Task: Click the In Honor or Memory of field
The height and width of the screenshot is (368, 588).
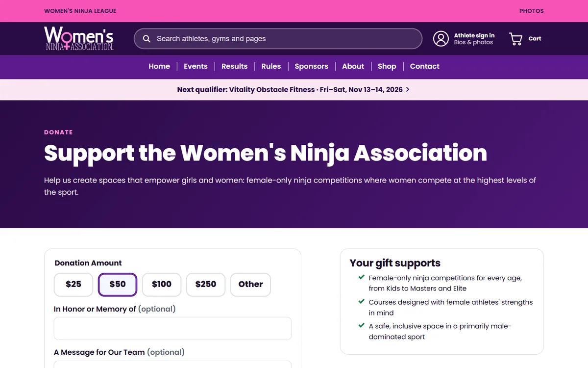Action: [172, 329]
